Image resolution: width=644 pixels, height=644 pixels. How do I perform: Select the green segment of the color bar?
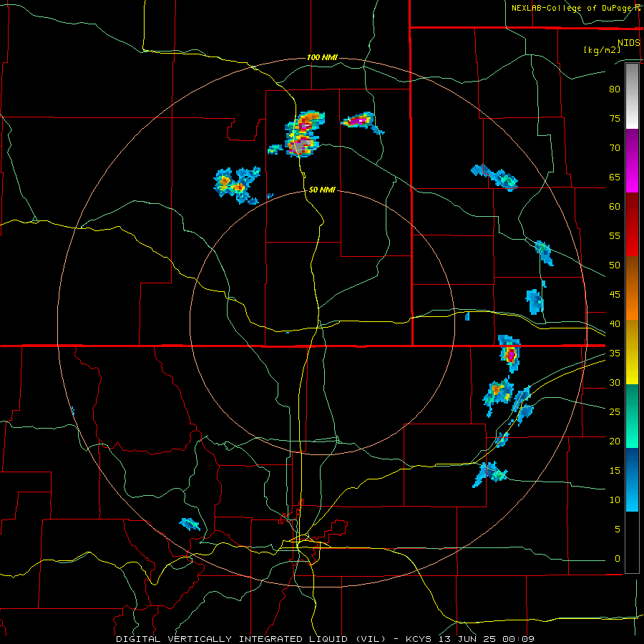click(632, 416)
